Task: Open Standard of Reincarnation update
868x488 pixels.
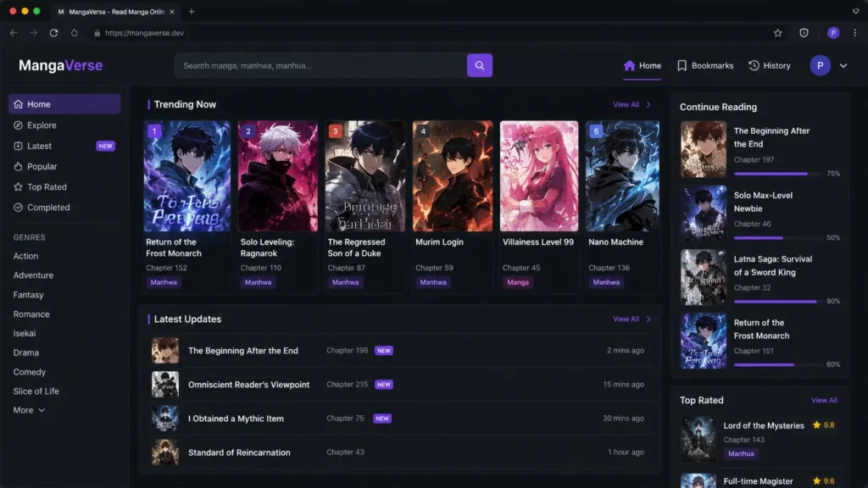Action: (x=399, y=452)
